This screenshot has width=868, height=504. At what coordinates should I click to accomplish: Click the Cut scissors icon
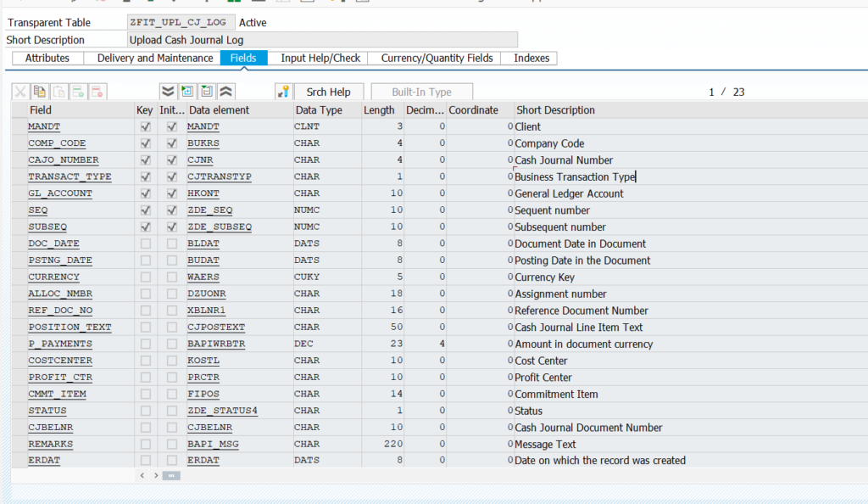[20, 92]
